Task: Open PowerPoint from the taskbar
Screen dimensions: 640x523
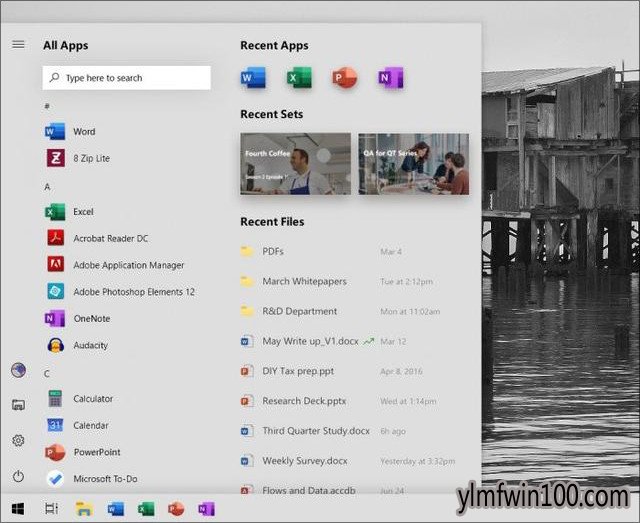Action: pyautogui.click(x=176, y=509)
